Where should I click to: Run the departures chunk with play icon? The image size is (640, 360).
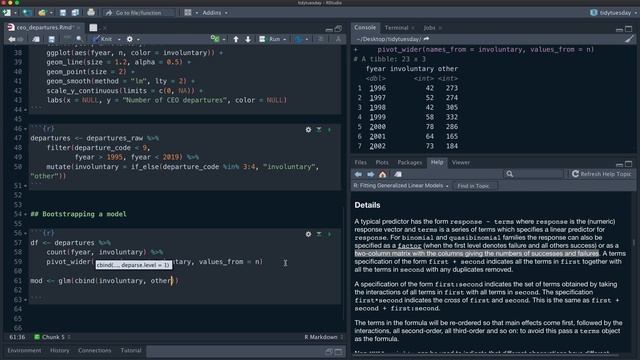329,130
